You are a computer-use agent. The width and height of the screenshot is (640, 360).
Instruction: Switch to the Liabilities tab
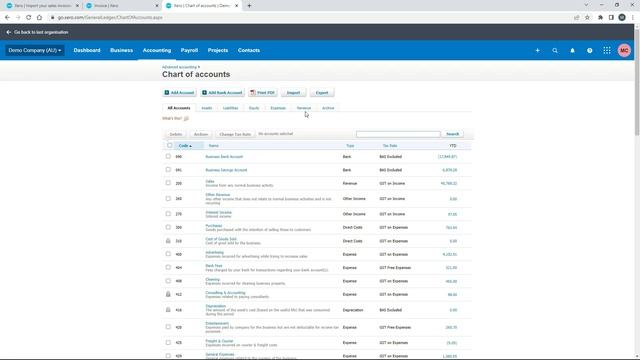pyautogui.click(x=231, y=108)
